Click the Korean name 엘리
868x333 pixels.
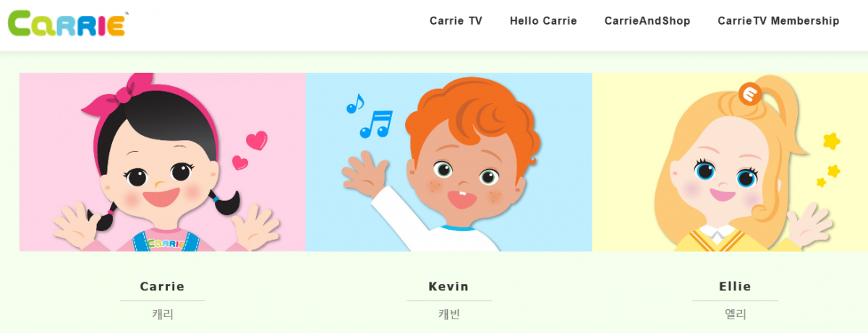pos(736,314)
